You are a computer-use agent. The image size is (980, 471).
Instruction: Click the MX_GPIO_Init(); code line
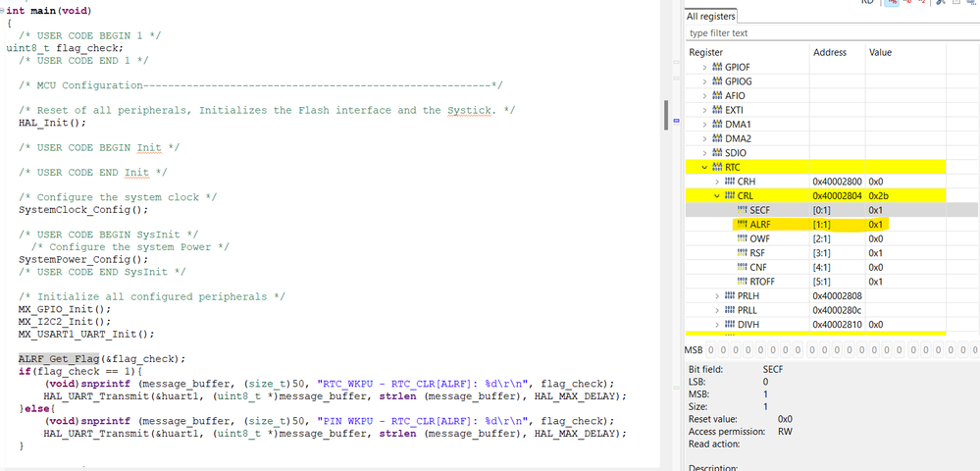click(x=65, y=309)
